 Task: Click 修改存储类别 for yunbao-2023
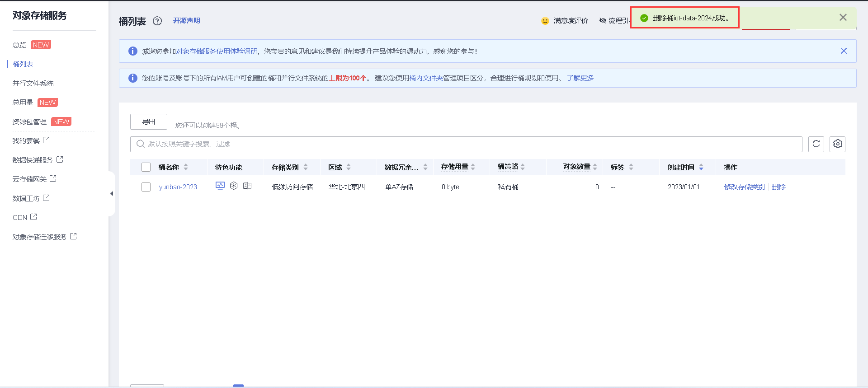(x=744, y=187)
